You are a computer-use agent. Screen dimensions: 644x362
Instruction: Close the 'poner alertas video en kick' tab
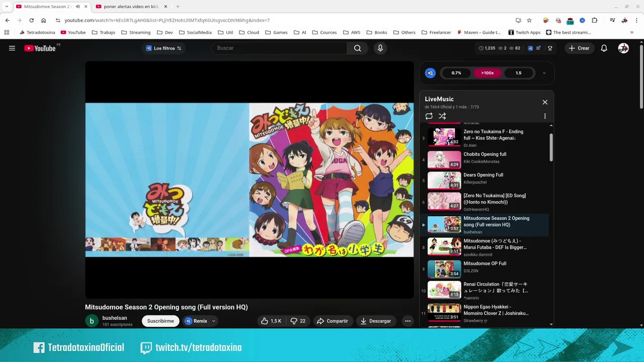click(x=165, y=7)
